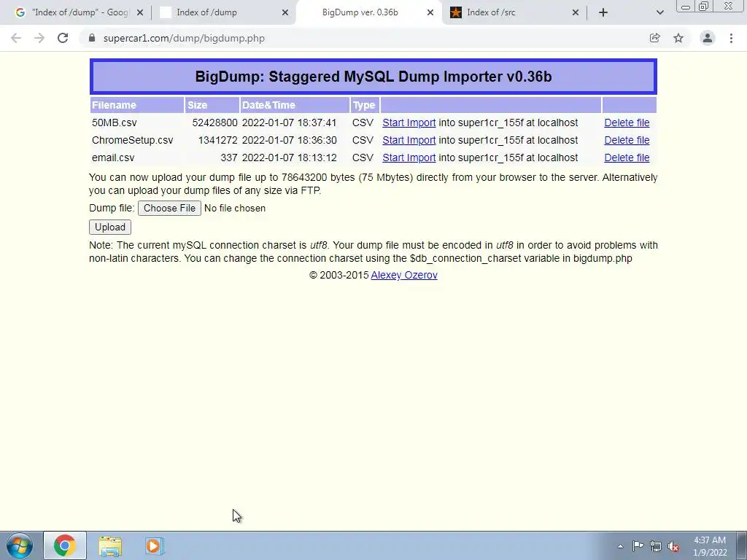The height and width of the screenshot is (560, 747).
Task: Click size value 52428800
Action: click(x=215, y=122)
